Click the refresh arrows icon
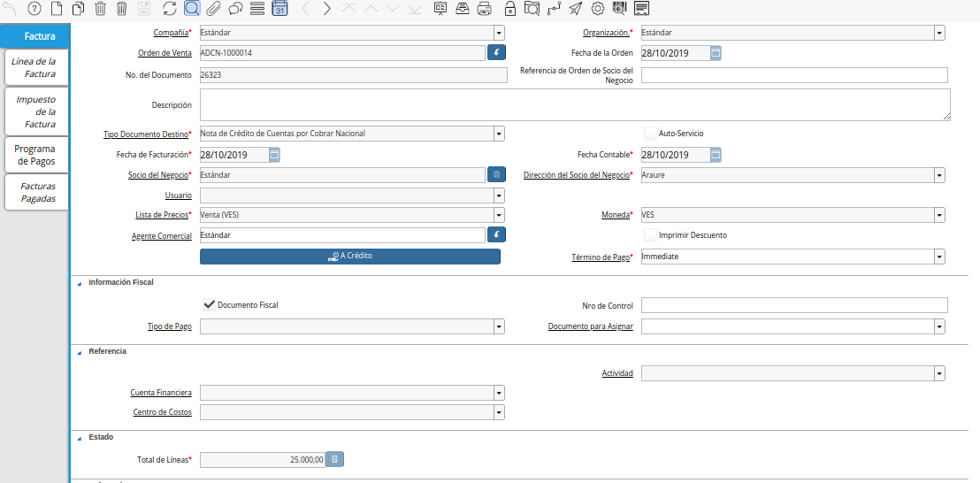The image size is (980, 483). [169, 9]
